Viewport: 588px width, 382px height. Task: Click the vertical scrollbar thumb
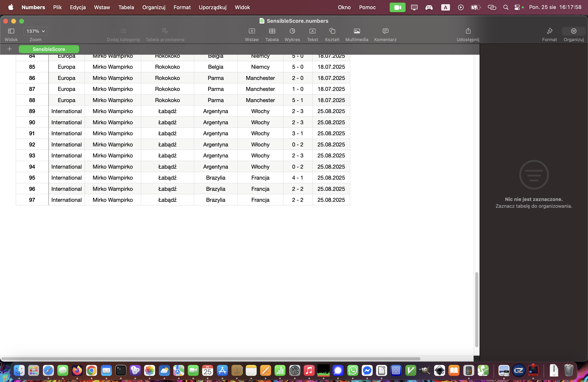477,310
